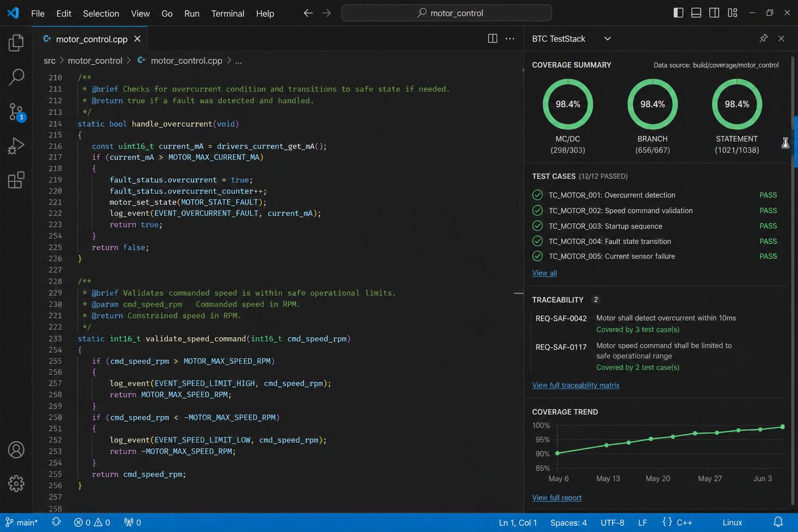Go forward with the right arrow
The image size is (798, 532).
click(x=326, y=13)
